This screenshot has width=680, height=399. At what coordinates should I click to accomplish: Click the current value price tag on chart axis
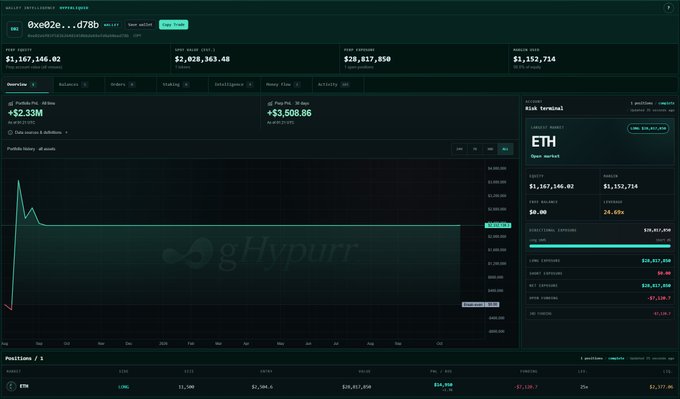click(x=498, y=226)
